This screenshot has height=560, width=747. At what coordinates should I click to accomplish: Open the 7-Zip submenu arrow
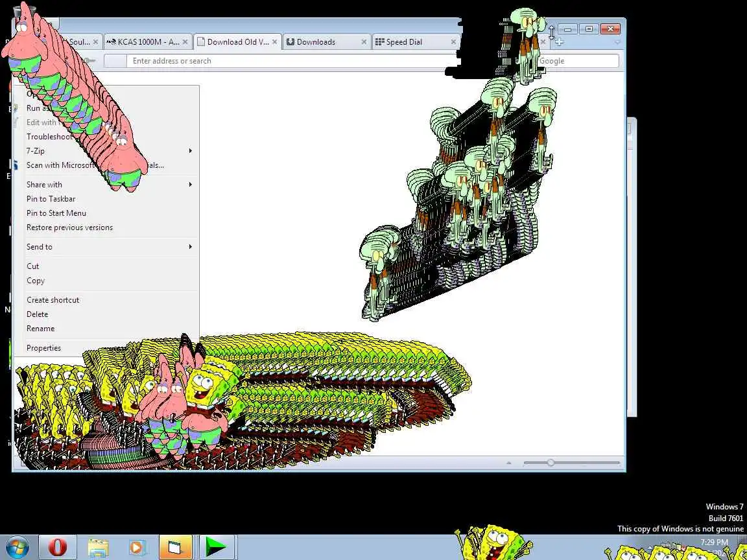pyautogui.click(x=190, y=151)
